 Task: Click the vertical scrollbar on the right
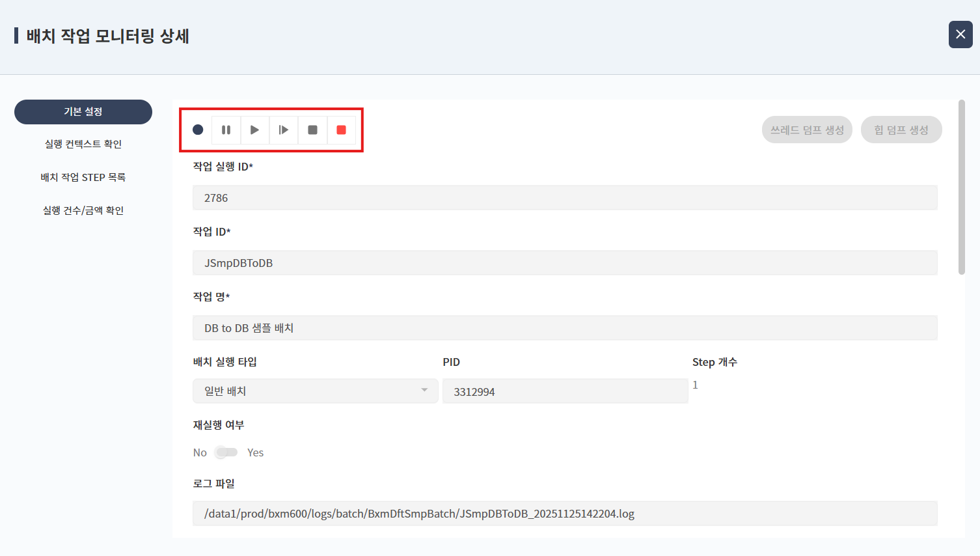(x=962, y=188)
